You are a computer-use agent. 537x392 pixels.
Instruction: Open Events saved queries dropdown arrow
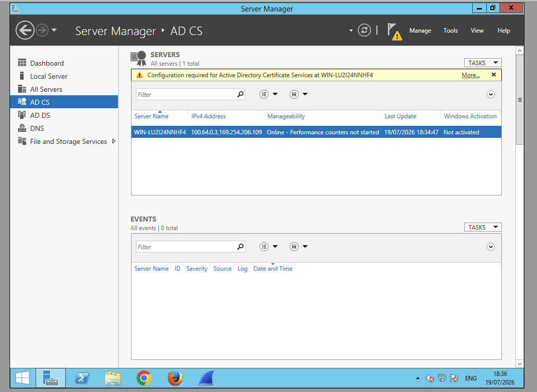click(x=305, y=247)
